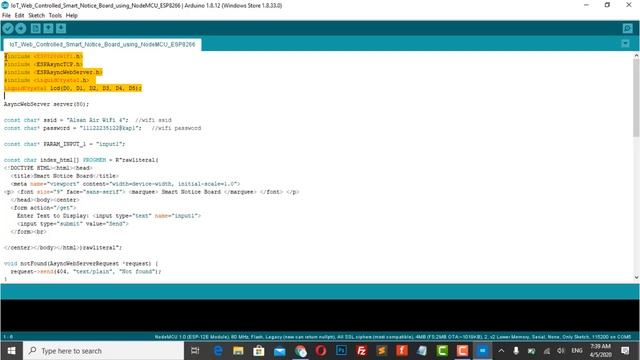Open Microsoft Store from the taskbar
Viewport: 640px width, 360px height.
pyautogui.click(x=259, y=351)
